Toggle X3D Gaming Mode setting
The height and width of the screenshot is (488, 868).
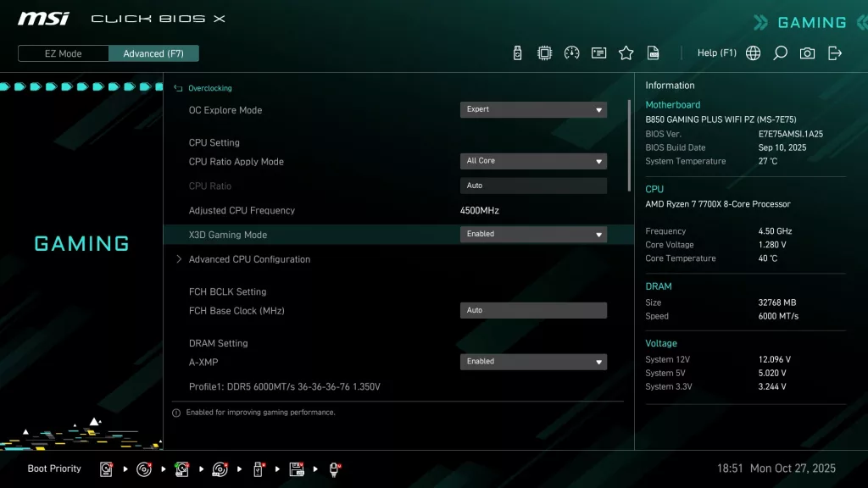(533, 234)
